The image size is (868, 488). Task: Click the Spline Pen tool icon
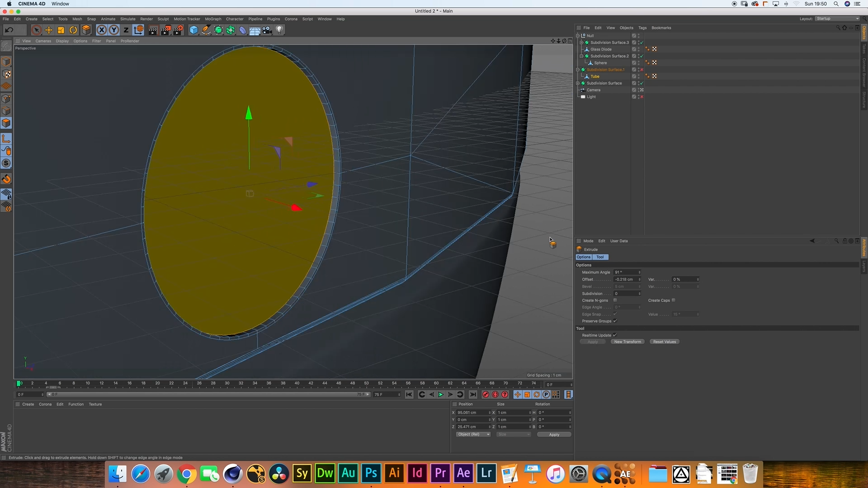pyautogui.click(x=206, y=30)
